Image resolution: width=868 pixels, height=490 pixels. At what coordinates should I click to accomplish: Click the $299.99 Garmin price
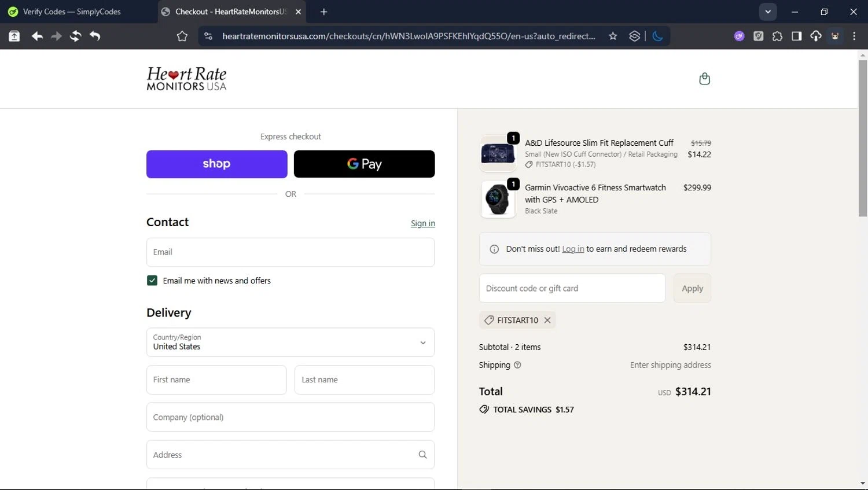coord(697,187)
